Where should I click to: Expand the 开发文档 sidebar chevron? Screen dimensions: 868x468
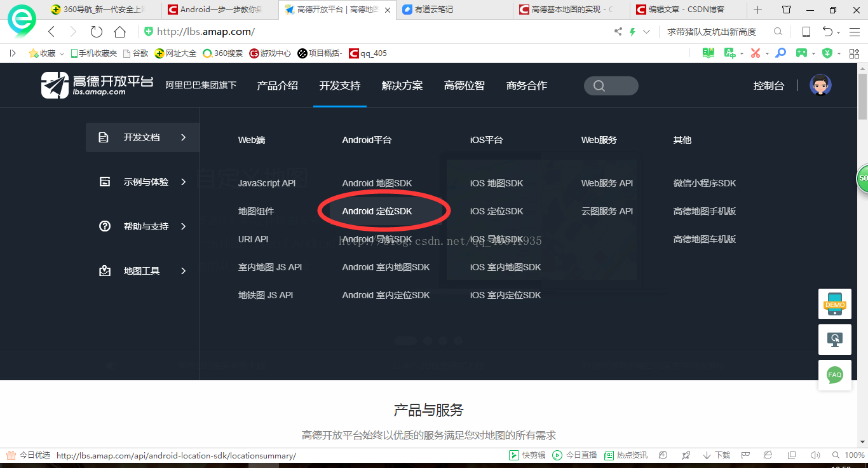coord(184,137)
